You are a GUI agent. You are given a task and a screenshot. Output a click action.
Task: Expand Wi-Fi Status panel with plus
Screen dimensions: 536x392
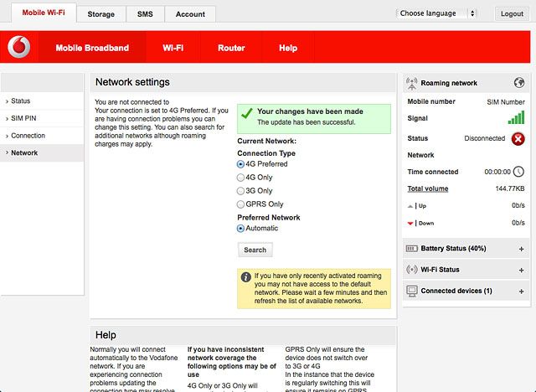click(x=521, y=270)
